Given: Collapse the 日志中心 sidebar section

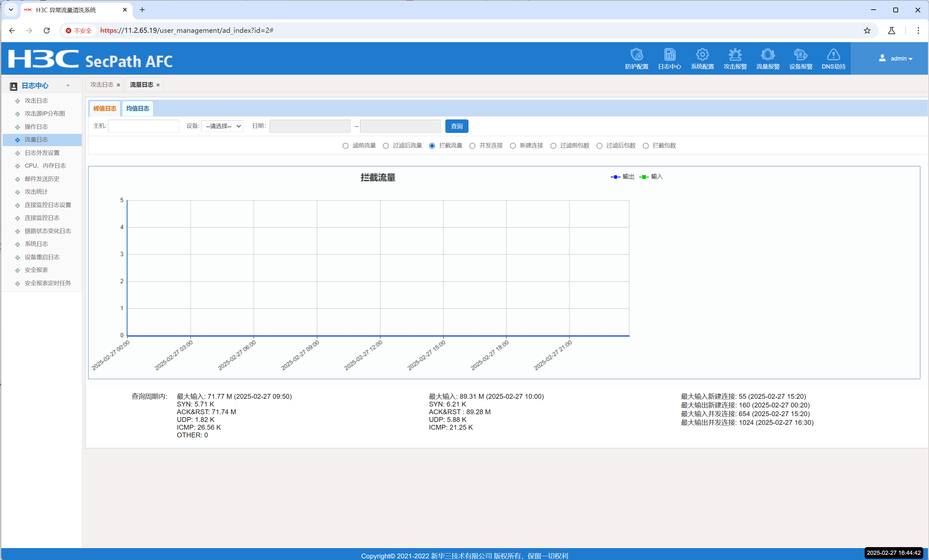Looking at the screenshot, I should tap(68, 86).
